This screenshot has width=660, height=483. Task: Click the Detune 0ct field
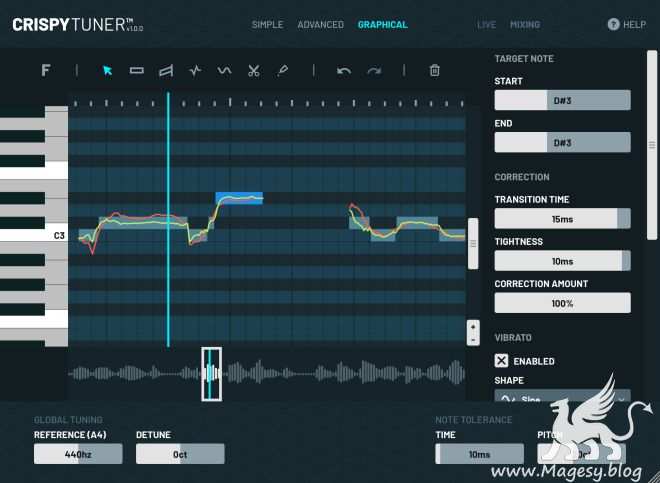coord(180,454)
